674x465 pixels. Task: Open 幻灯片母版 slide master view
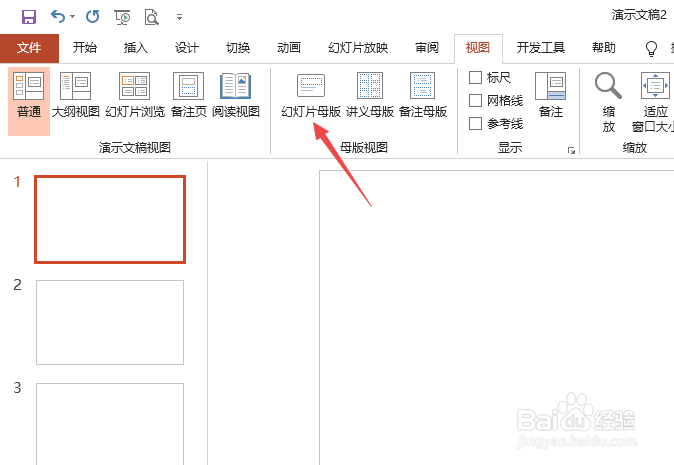tap(311, 95)
